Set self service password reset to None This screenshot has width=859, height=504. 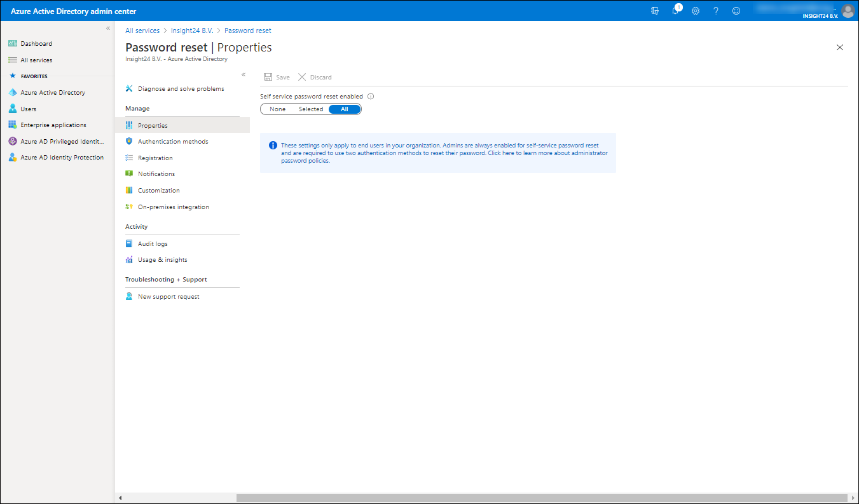(x=277, y=109)
